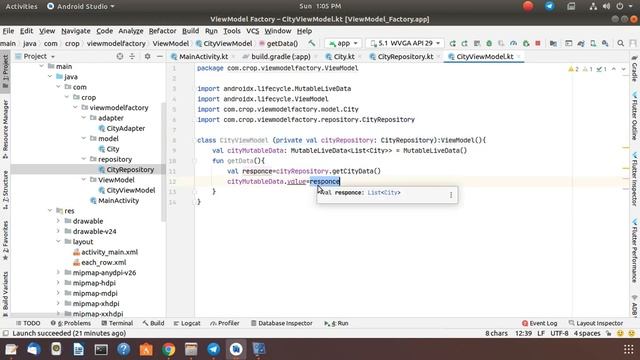Open the Logcat tool window
The height and width of the screenshot is (360, 640).
click(187, 323)
